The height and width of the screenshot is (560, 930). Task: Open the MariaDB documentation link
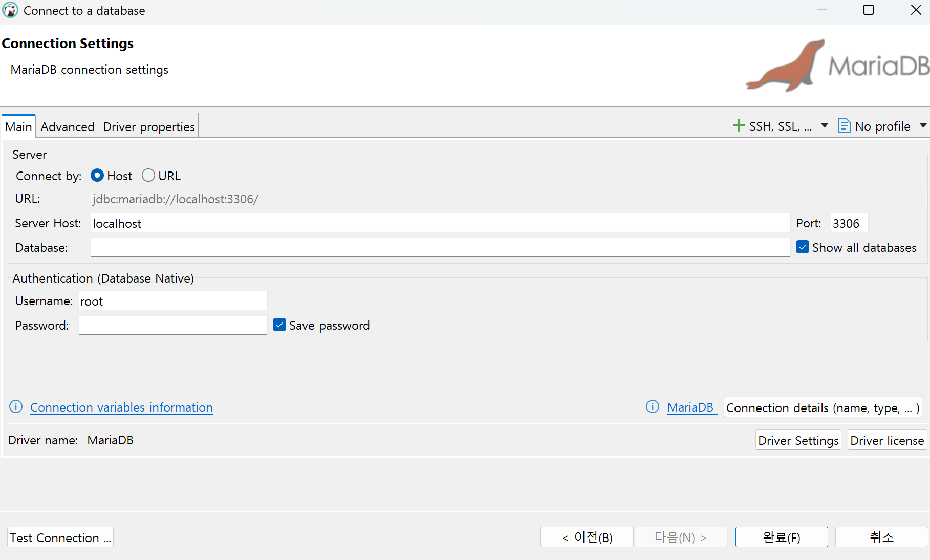click(690, 407)
